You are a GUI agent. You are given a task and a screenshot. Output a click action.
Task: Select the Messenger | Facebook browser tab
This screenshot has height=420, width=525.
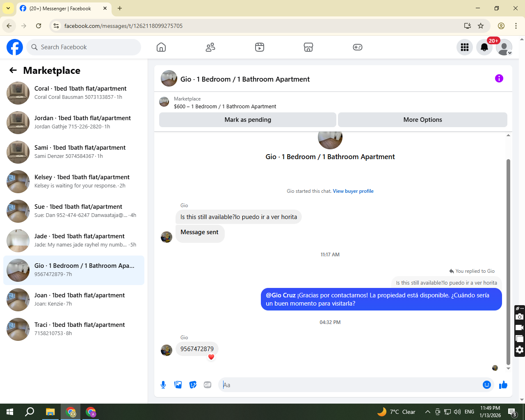click(64, 8)
